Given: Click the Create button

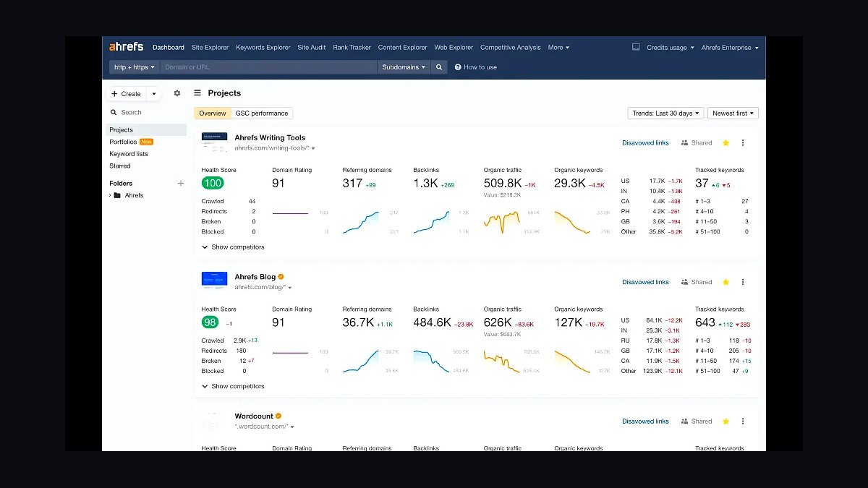Looking at the screenshot, I should (x=127, y=94).
